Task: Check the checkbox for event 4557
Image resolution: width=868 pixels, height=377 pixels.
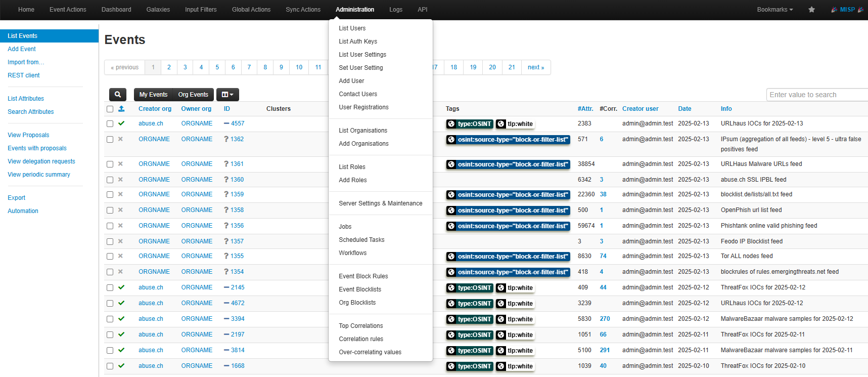Action: pos(110,123)
